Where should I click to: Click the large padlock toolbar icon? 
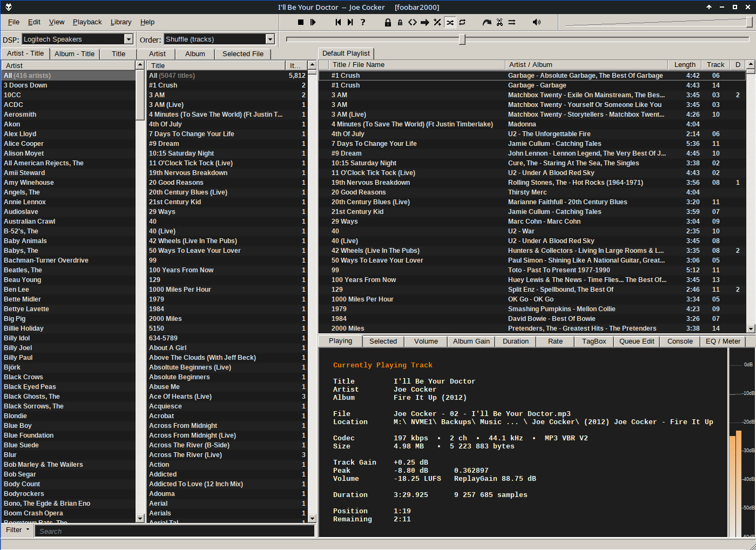(x=388, y=22)
